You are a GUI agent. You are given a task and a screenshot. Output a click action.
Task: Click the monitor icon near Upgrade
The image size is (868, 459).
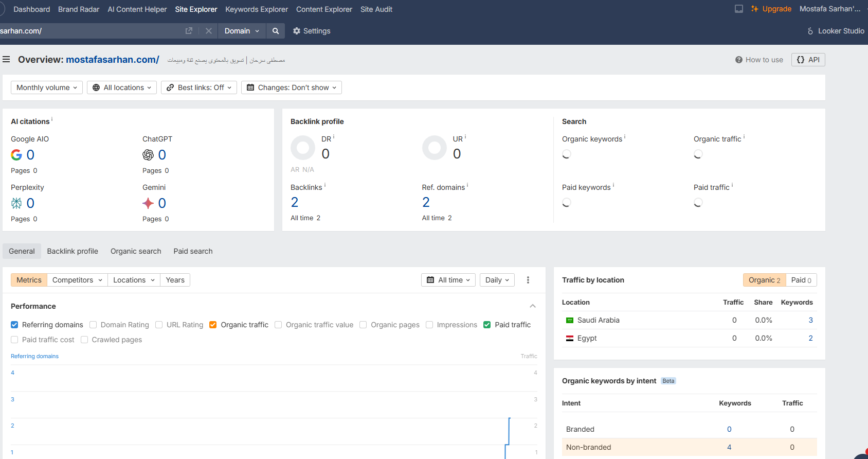click(x=739, y=9)
